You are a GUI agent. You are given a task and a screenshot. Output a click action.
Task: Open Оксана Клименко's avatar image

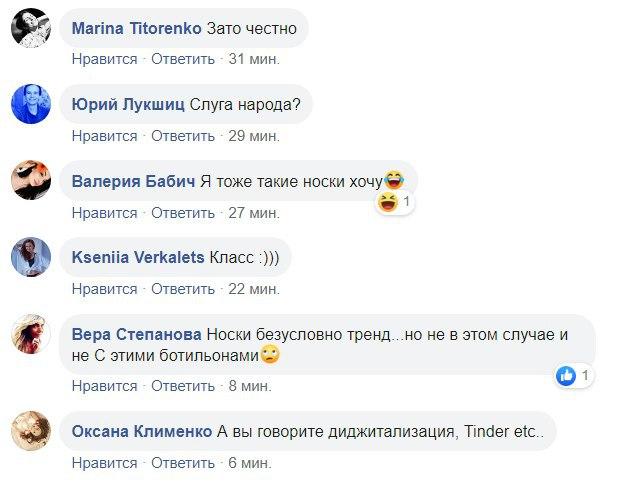pyautogui.click(x=31, y=432)
